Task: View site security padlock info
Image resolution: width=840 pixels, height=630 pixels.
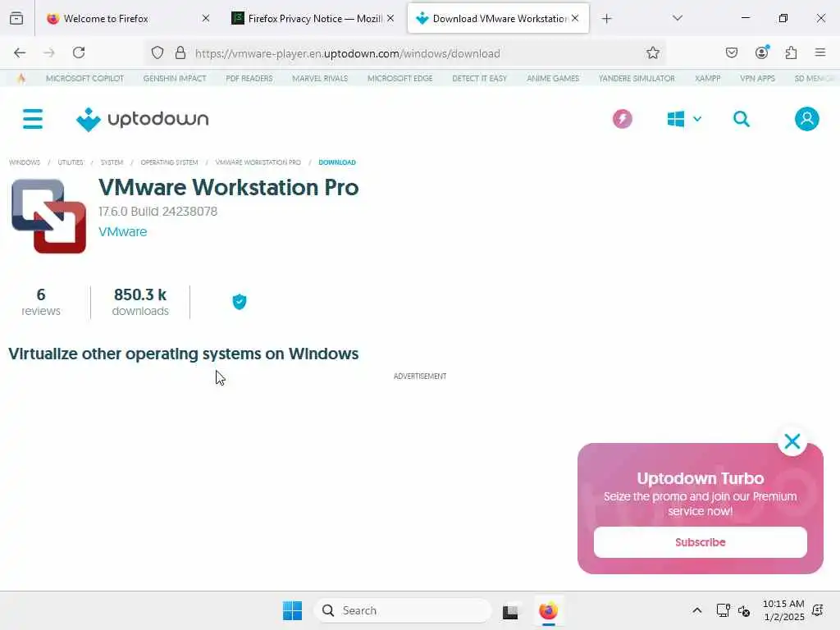Action: pyautogui.click(x=180, y=52)
